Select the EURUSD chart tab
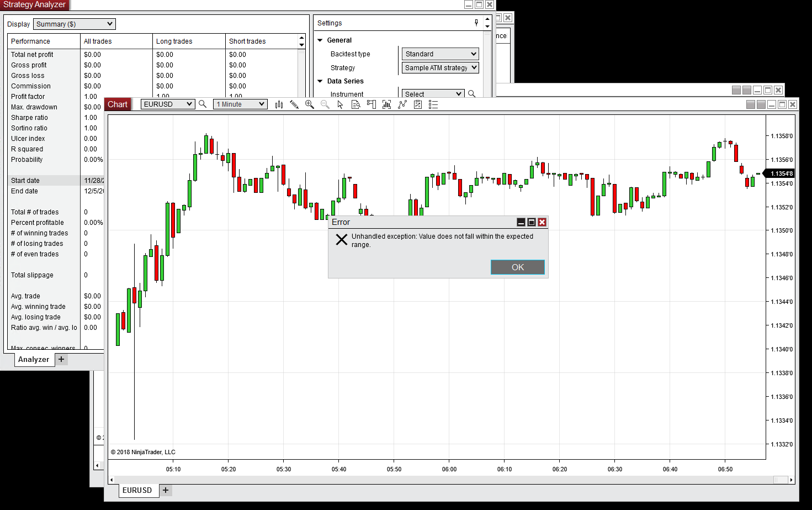812x510 pixels. point(137,490)
